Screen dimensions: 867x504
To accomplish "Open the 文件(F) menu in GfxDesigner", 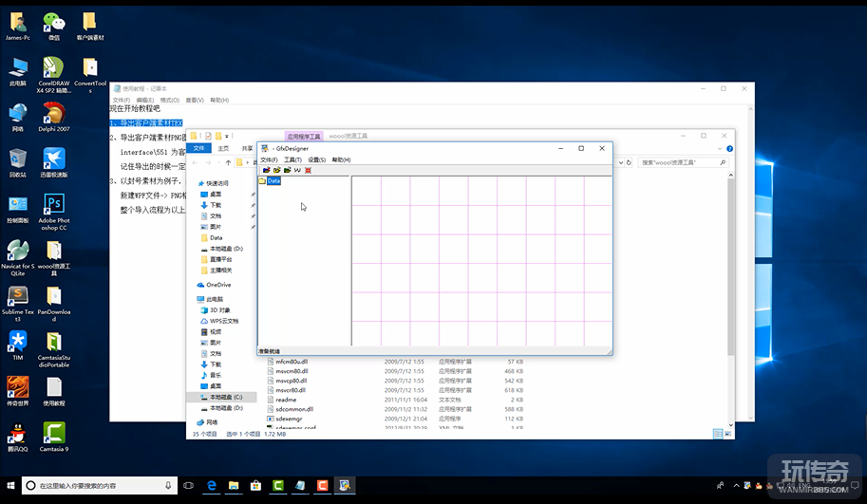I will click(x=269, y=159).
